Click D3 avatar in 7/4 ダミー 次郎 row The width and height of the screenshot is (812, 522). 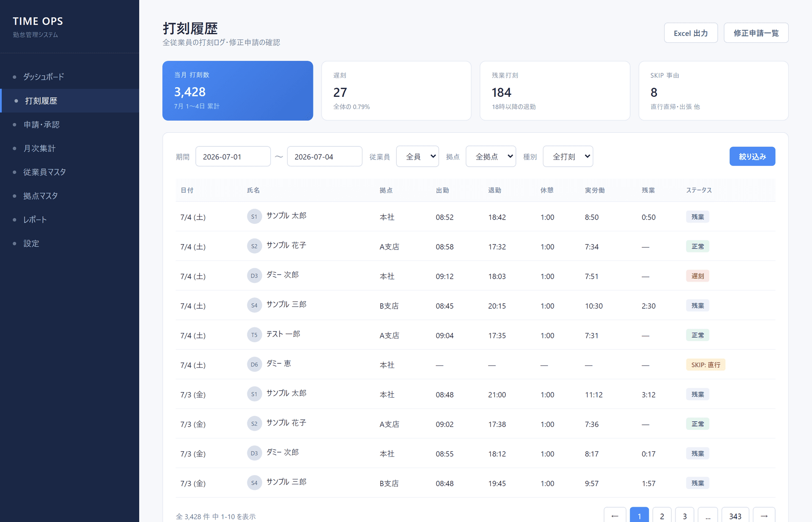[254, 276]
